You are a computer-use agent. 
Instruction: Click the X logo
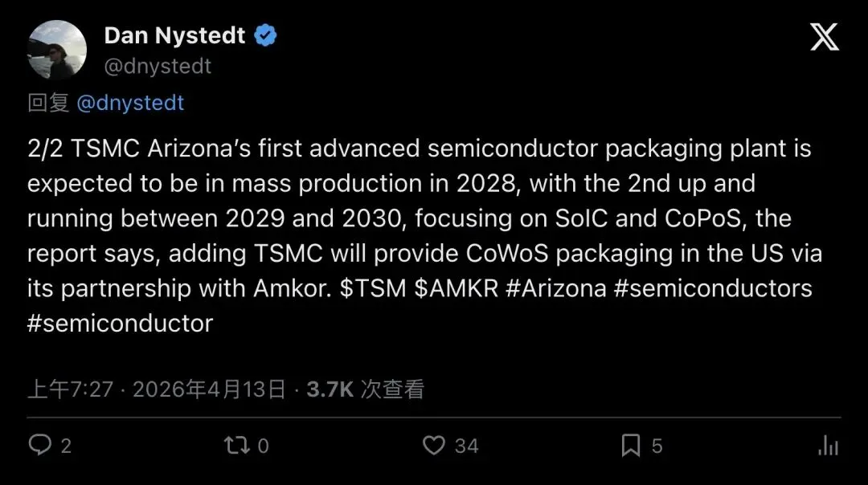824,37
